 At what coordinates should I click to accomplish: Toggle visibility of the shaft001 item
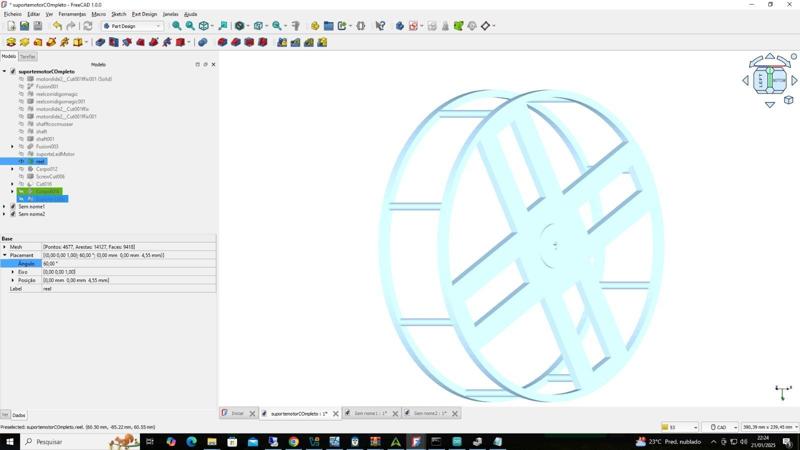point(21,139)
